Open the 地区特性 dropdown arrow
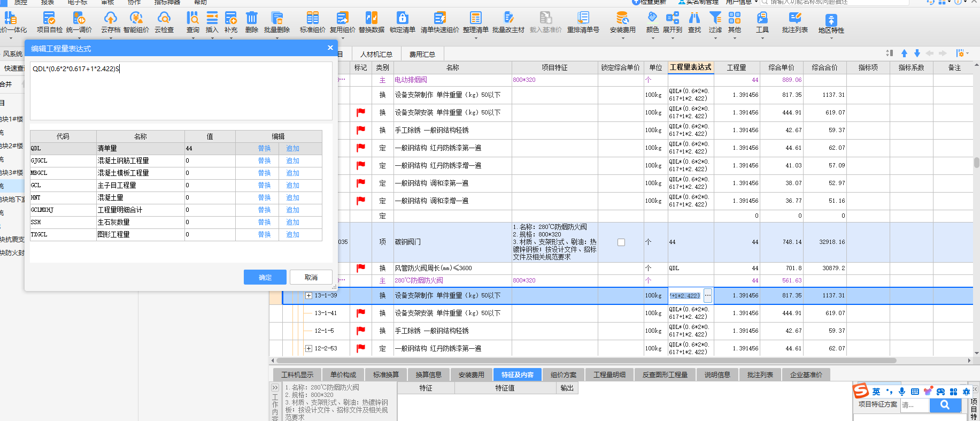 (831, 38)
